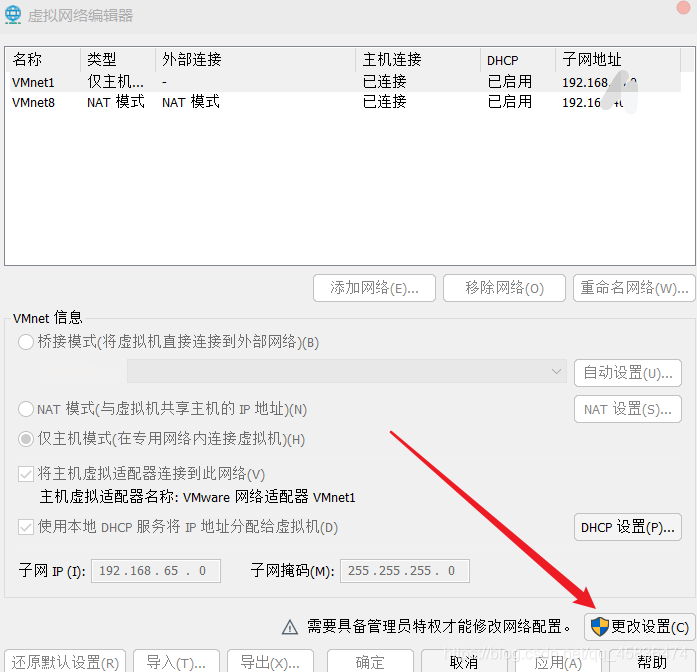697x672 pixels.
Task: Click 更改设置(C) button
Action: tap(640, 627)
